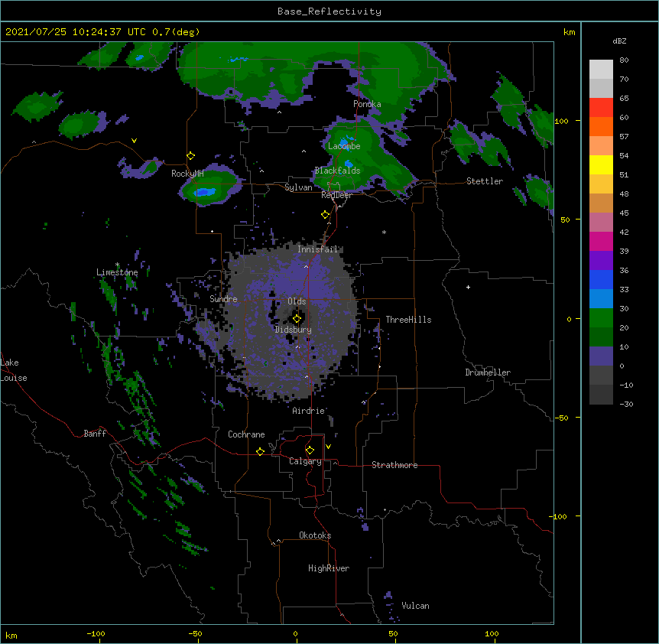Click the ThreeHills city label
This screenshot has width=659, height=644.
[x=408, y=320]
